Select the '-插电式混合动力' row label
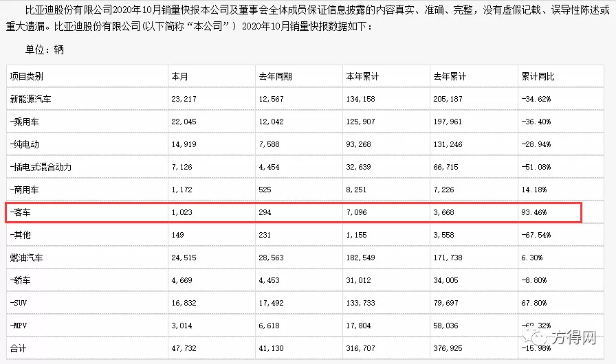 click(x=41, y=167)
